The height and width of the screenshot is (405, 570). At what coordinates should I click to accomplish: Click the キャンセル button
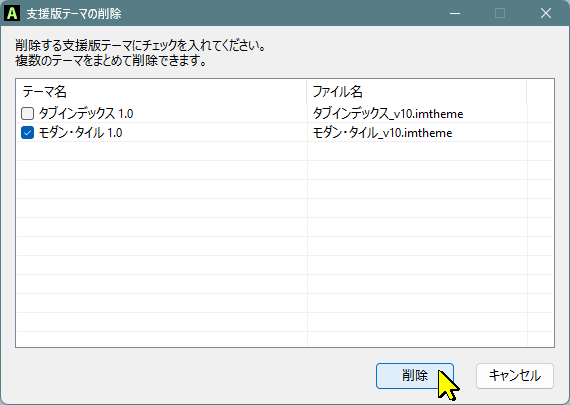click(x=515, y=376)
